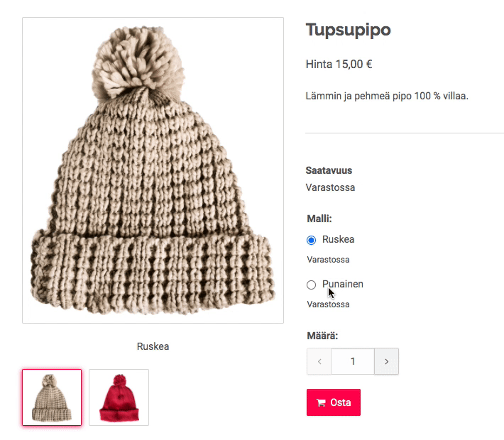Click the Ruskea caption under image
Viewport: 504px width, 440px height.
coord(153,346)
